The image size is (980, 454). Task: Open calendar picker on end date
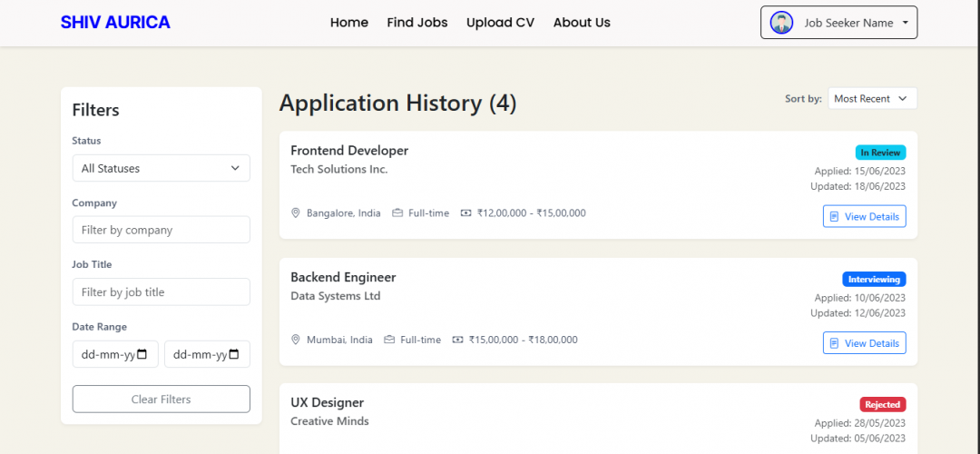[x=234, y=354]
